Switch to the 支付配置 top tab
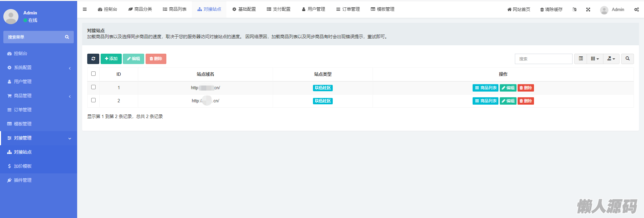 coord(278,9)
